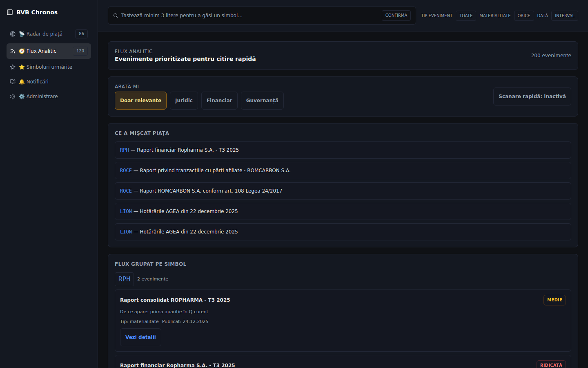Open the TOATE event type dropdown
588x368 pixels.
coord(466,16)
